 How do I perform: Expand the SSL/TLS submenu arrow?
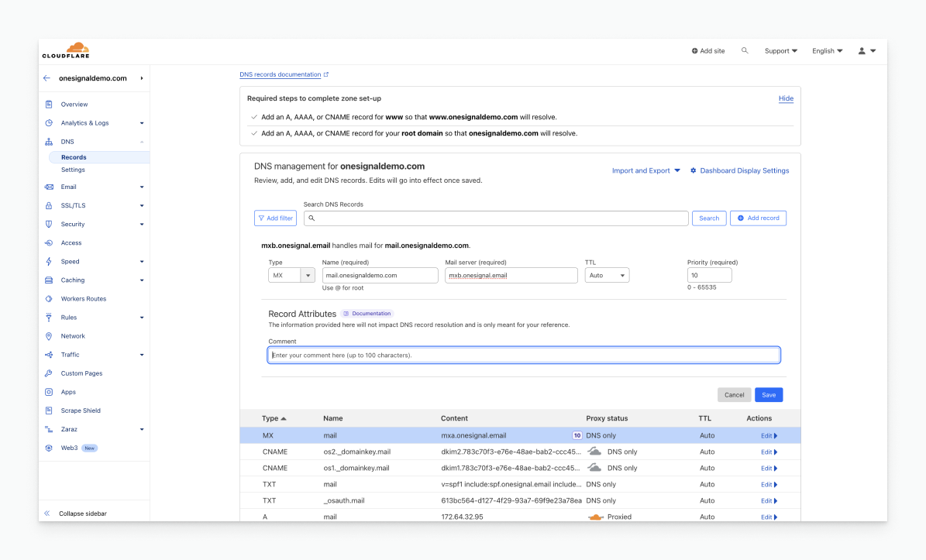point(142,206)
